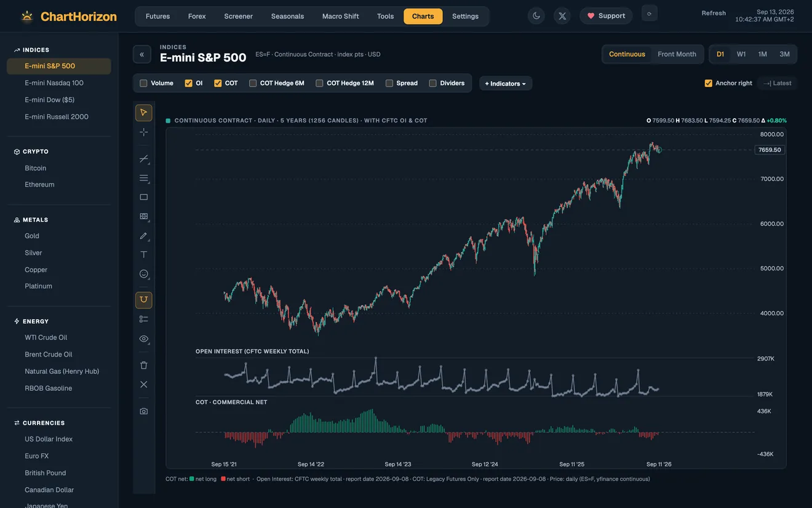Open E-mini Nasdaq 100 chart
This screenshot has height=508, width=812.
(59, 83)
